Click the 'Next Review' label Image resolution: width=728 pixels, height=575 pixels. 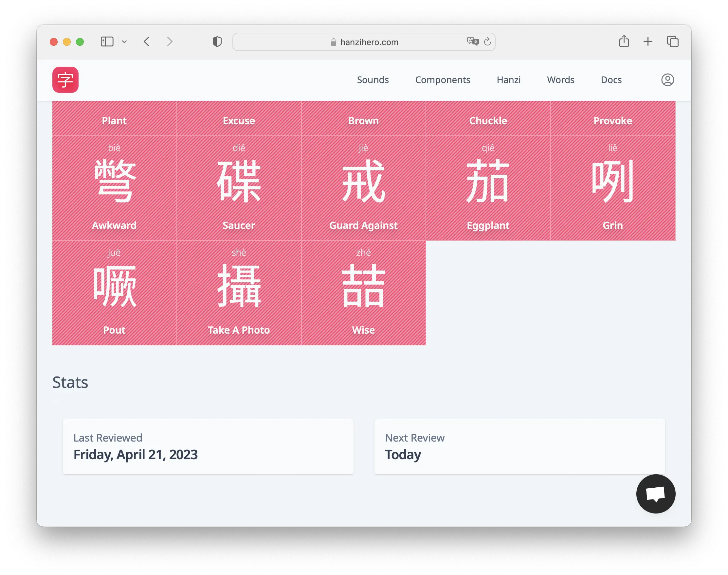click(x=415, y=437)
